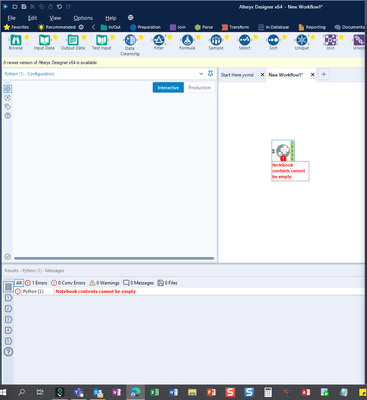Image resolution: width=367 pixels, height=400 pixels.
Task: Open the Options menu
Action: pyautogui.click(x=83, y=18)
